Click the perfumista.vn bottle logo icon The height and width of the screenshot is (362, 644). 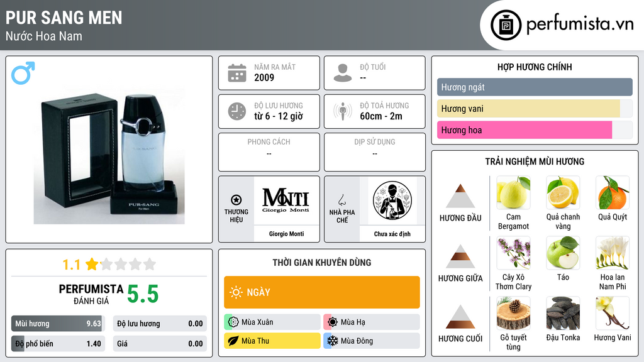tap(506, 25)
